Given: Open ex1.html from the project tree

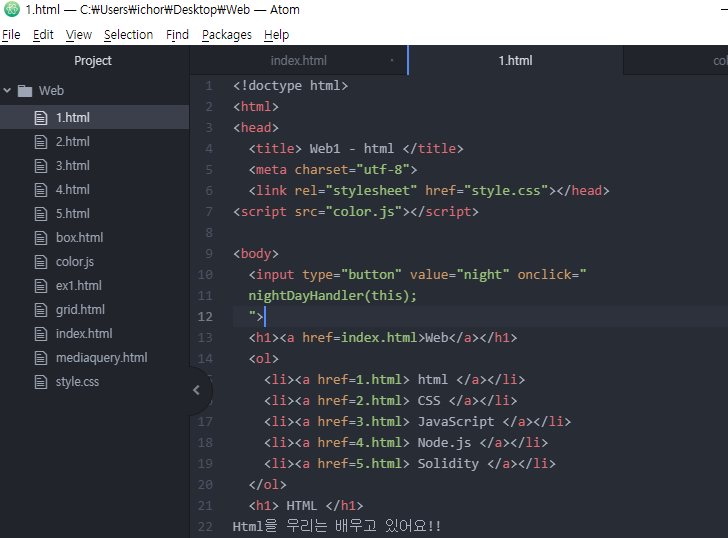Looking at the screenshot, I should point(78,285).
